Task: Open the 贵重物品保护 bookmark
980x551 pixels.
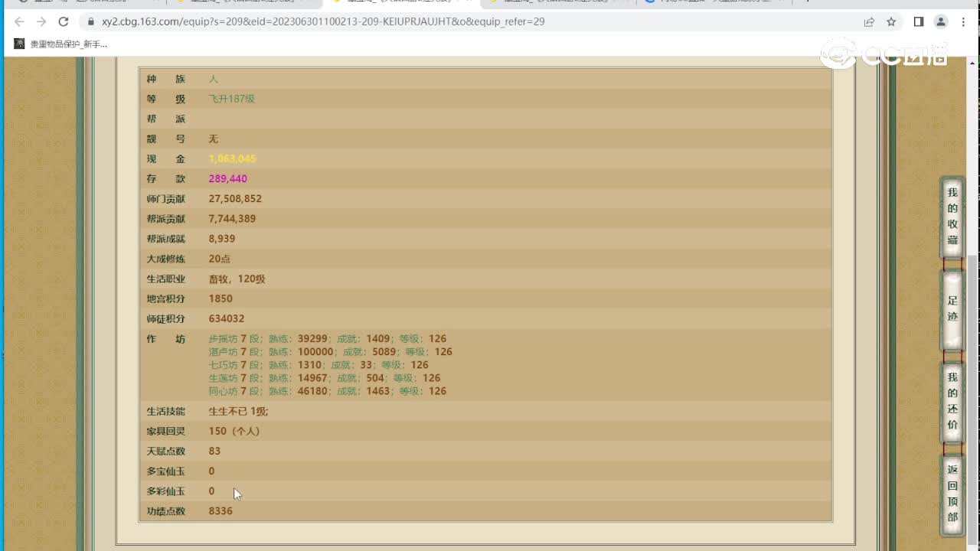Action: [x=61, y=44]
